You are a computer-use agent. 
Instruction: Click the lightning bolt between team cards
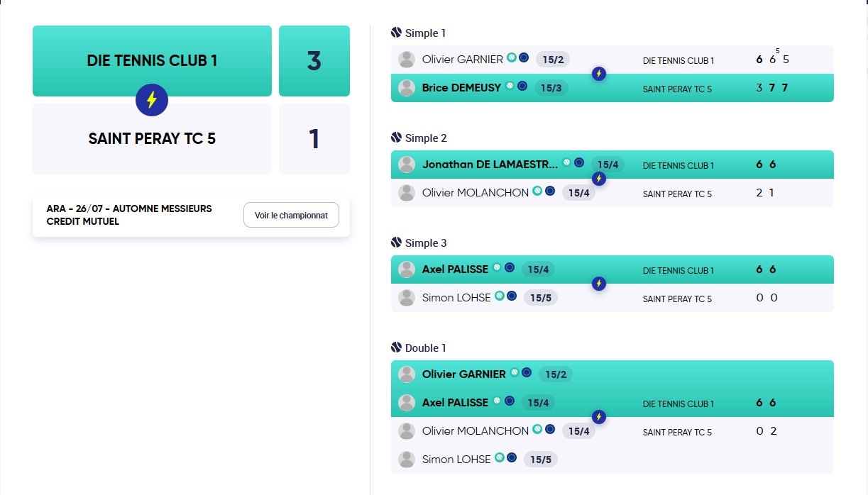[x=151, y=100]
